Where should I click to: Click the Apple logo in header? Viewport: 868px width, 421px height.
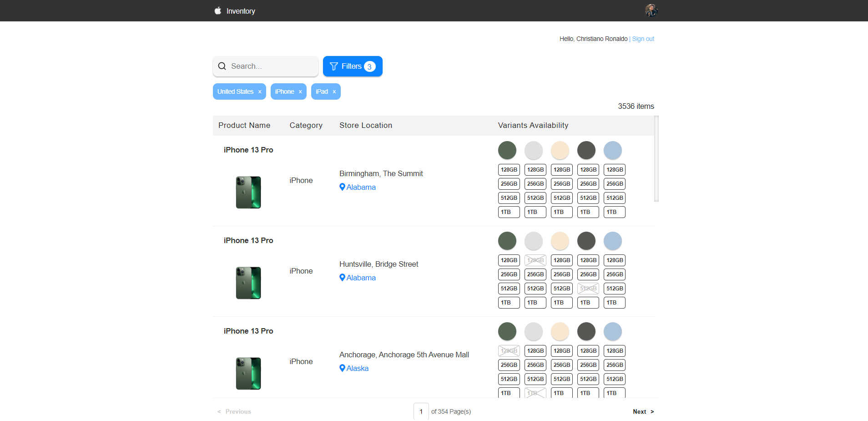218,10
